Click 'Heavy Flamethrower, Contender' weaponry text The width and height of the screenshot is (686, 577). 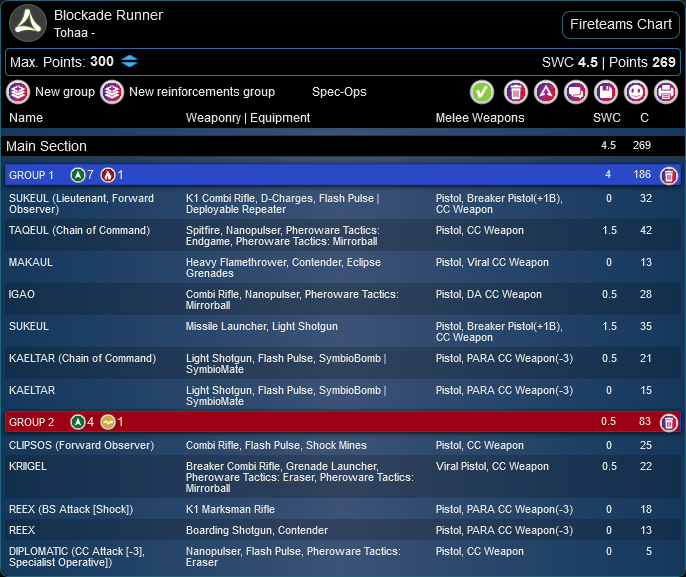point(265,262)
